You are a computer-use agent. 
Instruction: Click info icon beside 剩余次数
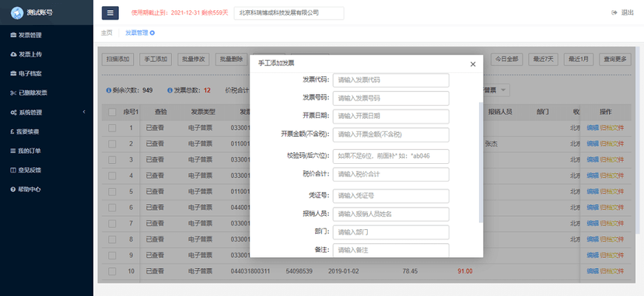[x=109, y=90]
